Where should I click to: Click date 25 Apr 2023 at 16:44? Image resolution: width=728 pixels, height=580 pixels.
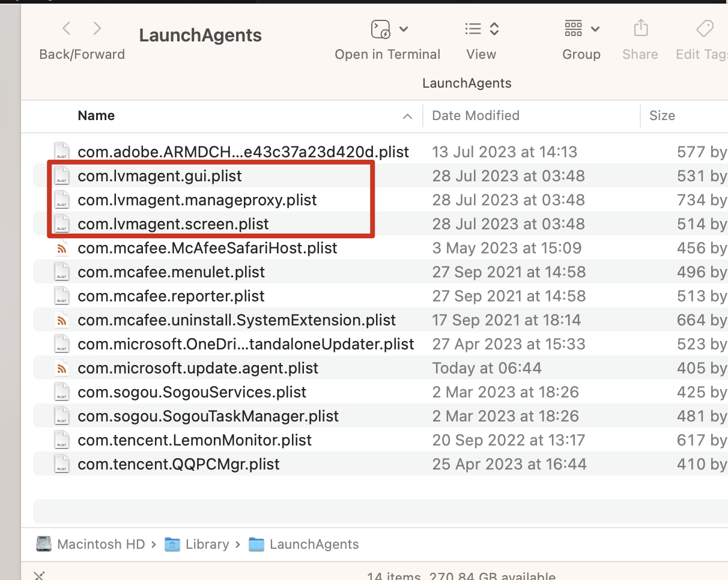tap(509, 464)
